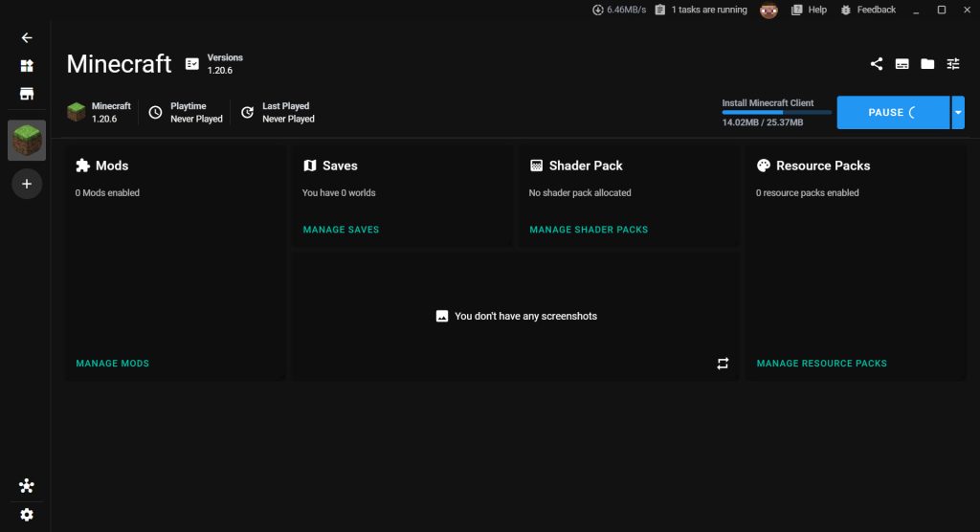980x532 pixels.
Task: Click the grass block icon beside Minecraft 1.20.6
Action: point(77,112)
